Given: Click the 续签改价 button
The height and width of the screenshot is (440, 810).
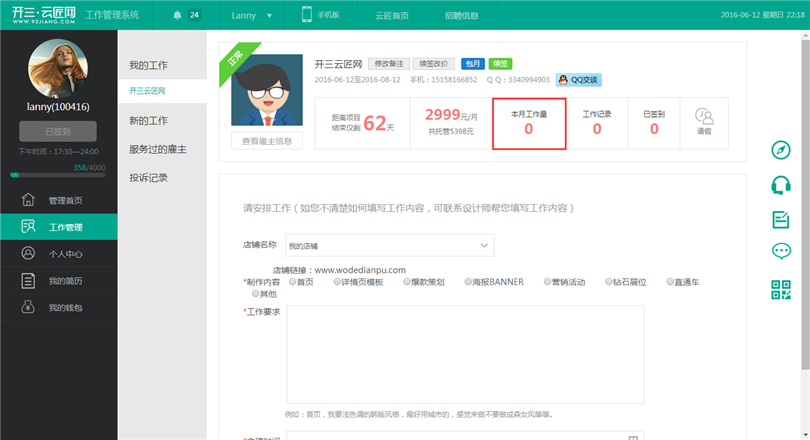Looking at the screenshot, I should (433, 64).
